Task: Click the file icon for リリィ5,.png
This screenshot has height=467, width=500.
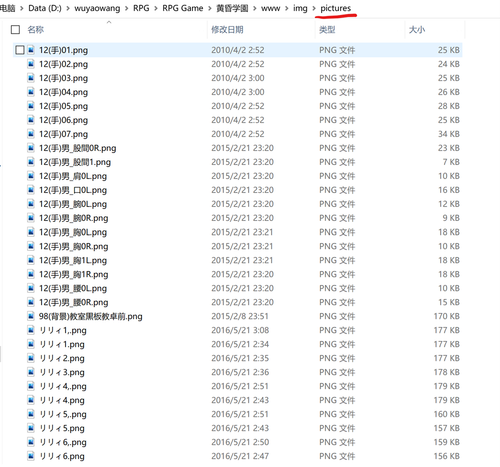Action: coord(31,414)
